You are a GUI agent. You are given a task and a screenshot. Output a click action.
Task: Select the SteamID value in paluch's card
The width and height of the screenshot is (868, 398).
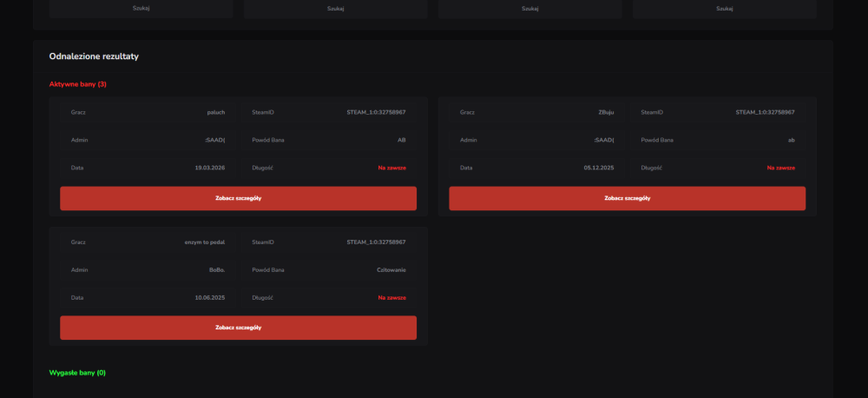[377, 112]
